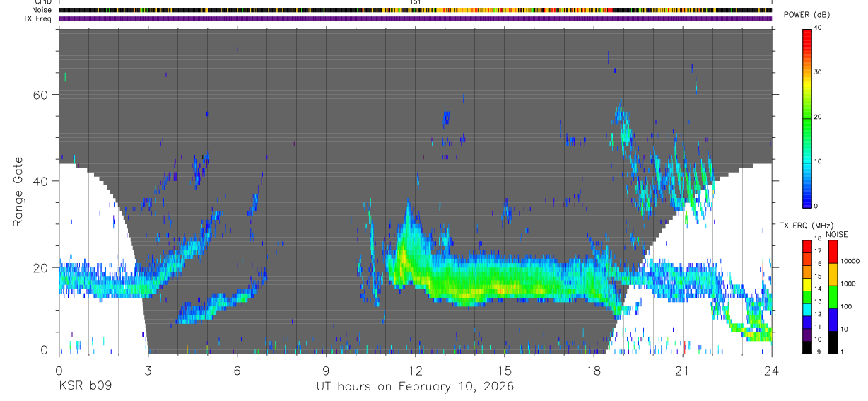Click the multicolored Noise strip at top
This screenshot has height=401, width=868.
click(x=416, y=10)
